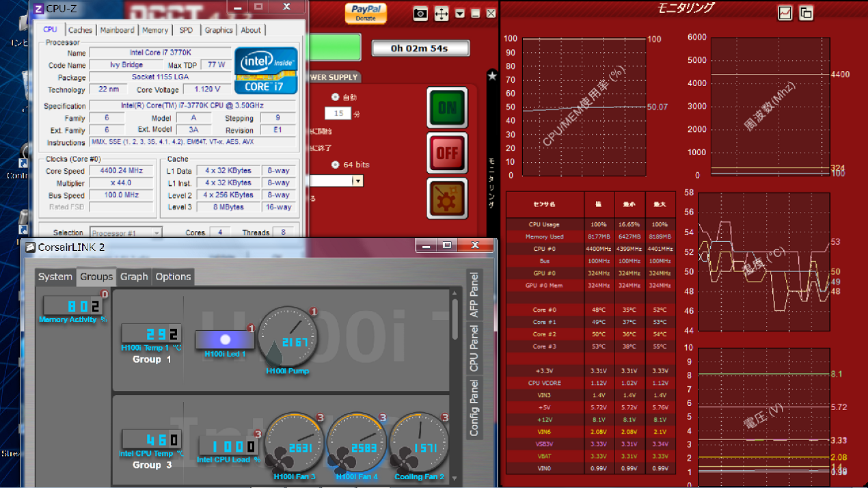Screen dimensions: 868x488
Task: Select the 64 bits radio button
Action: (x=335, y=165)
